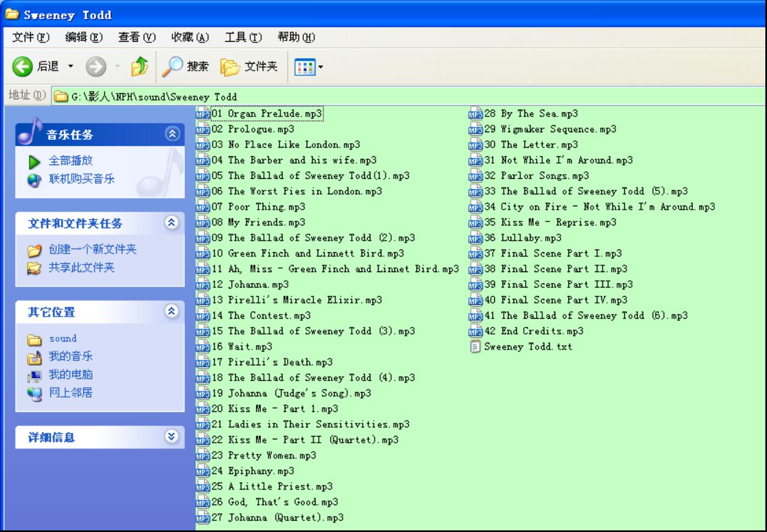Click the MP3 icon of 36 Lullaby
This screenshot has height=532, width=767.
point(476,239)
